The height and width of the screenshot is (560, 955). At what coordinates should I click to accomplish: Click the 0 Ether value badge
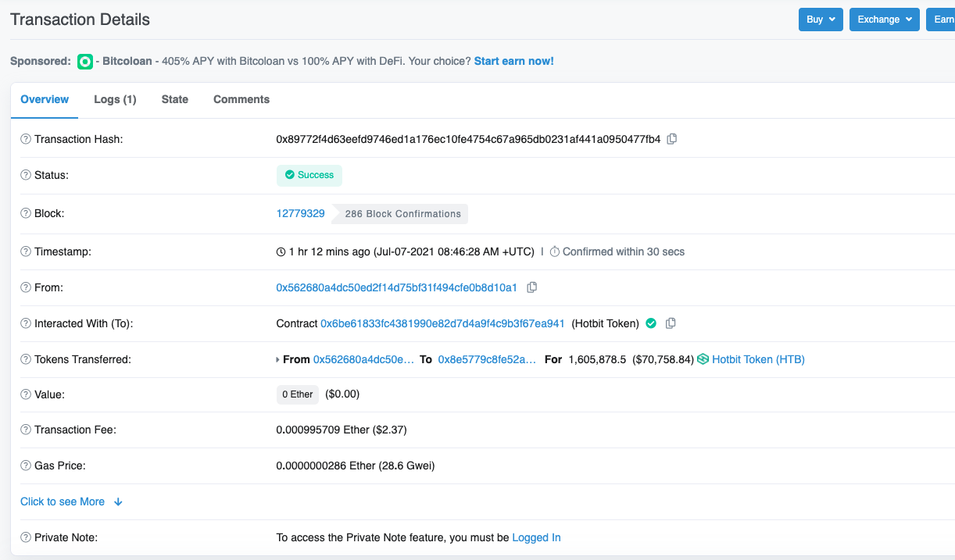tap(297, 394)
